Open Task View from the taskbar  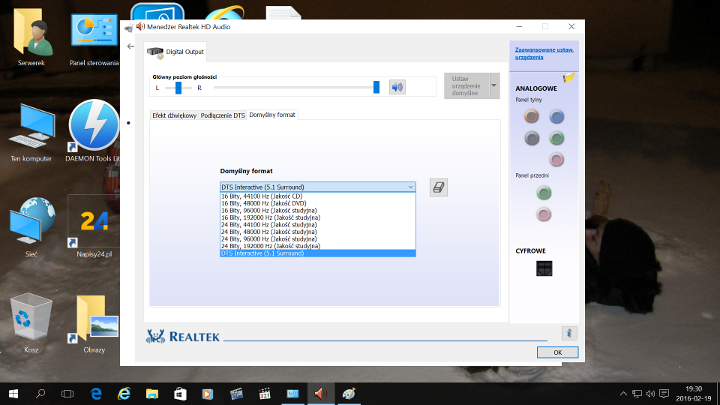click(x=68, y=394)
